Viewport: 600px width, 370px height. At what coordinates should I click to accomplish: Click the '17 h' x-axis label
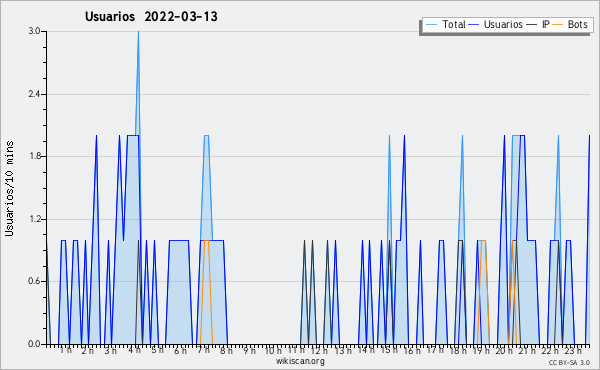click(x=435, y=350)
